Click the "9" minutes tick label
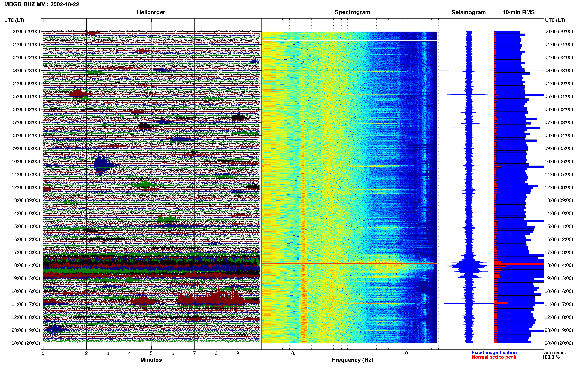This screenshot has width=588, height=368. [238, 353]
